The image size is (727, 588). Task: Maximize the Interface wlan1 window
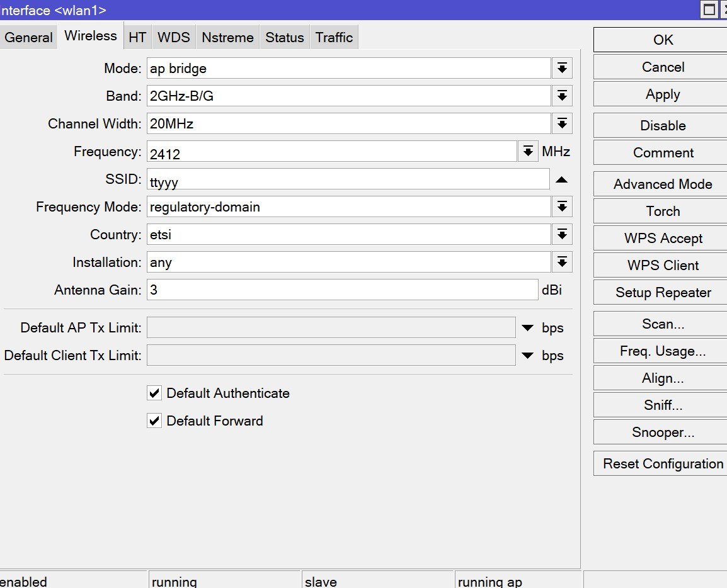pos(709,9)
